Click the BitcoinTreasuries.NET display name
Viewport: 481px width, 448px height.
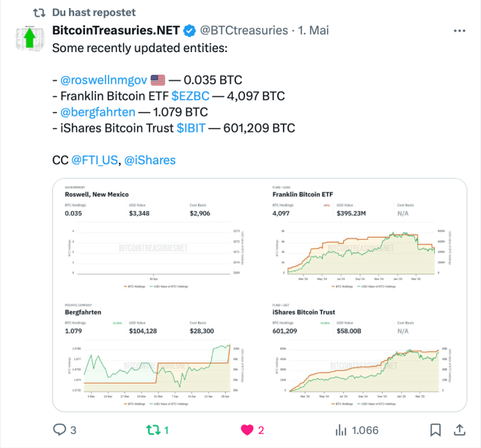(115, 31)
